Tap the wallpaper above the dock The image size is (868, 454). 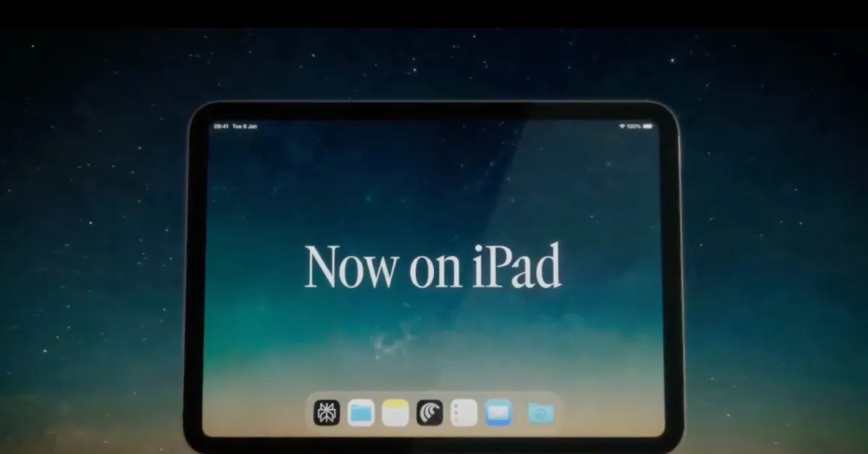[x=434, y=347]
